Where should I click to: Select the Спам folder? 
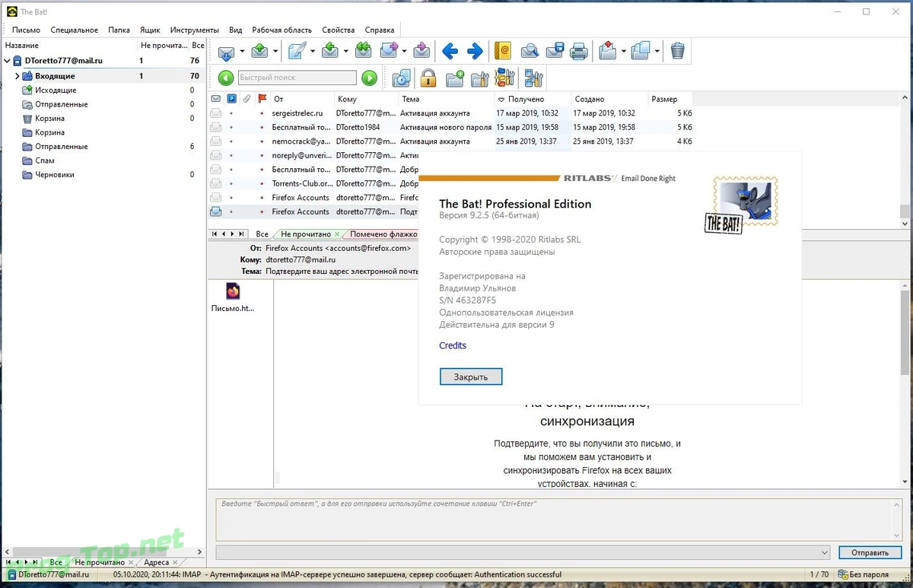tap(45, 161)
